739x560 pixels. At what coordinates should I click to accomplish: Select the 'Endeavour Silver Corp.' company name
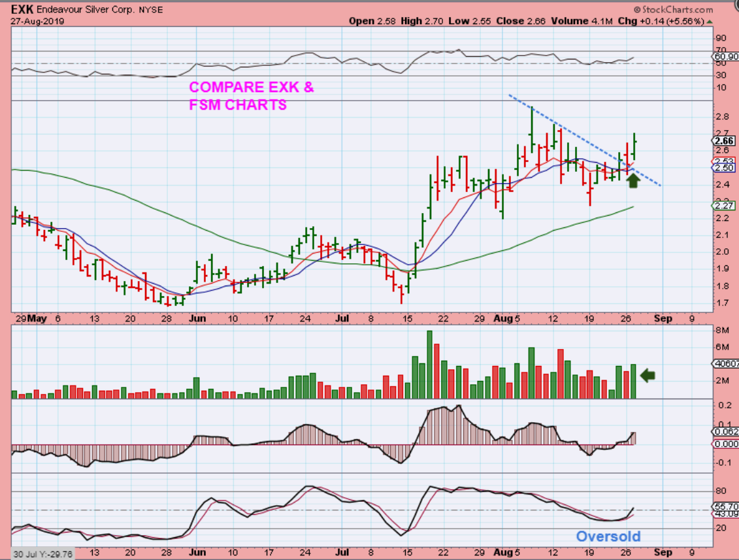click(x=86, y=9)
